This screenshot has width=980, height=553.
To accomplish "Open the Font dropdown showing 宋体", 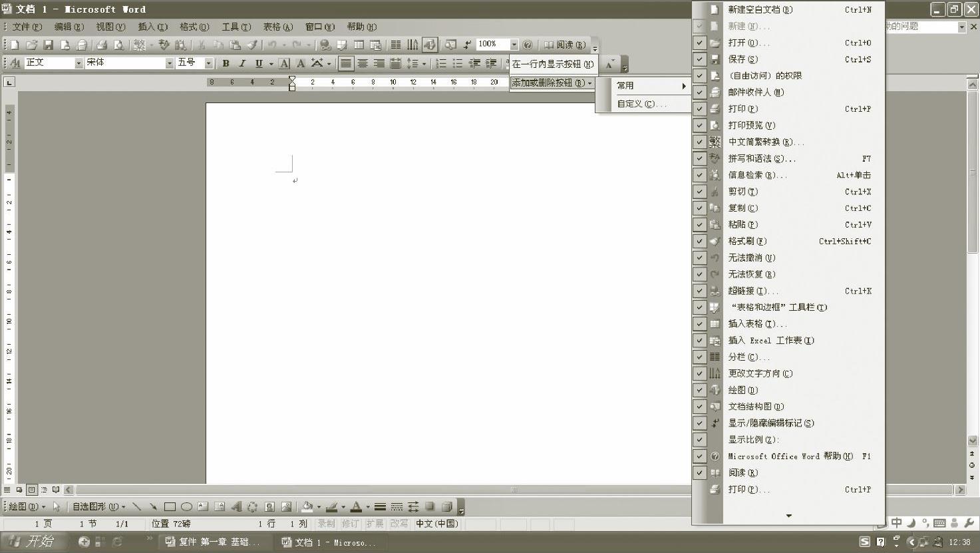I will coord(170,63).
